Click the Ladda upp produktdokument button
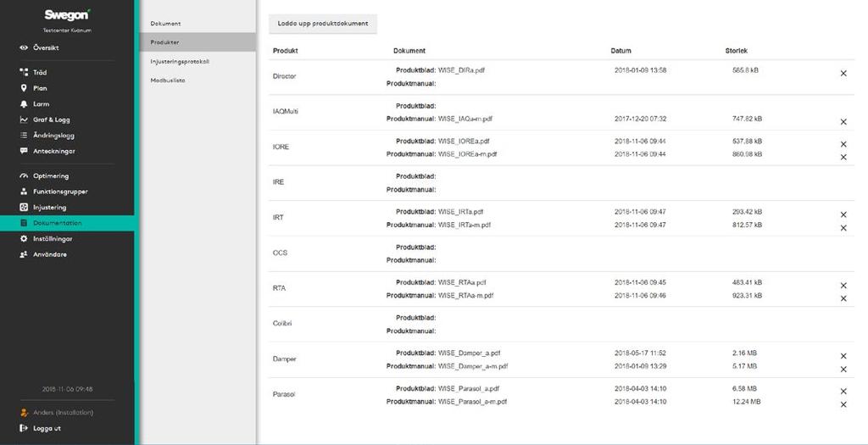The image size is (868, 445). pyautogui.click(x=323, y=24)
